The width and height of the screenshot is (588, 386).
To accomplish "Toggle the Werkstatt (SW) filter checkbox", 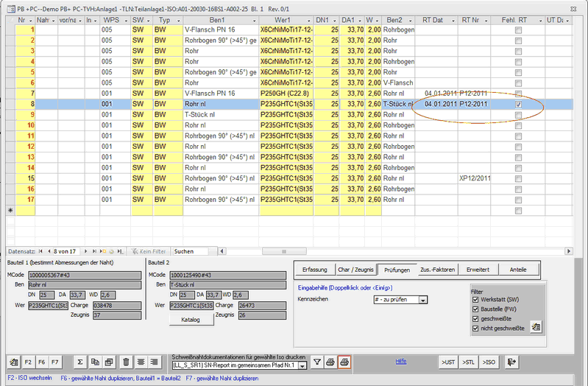I will (475, 300).
